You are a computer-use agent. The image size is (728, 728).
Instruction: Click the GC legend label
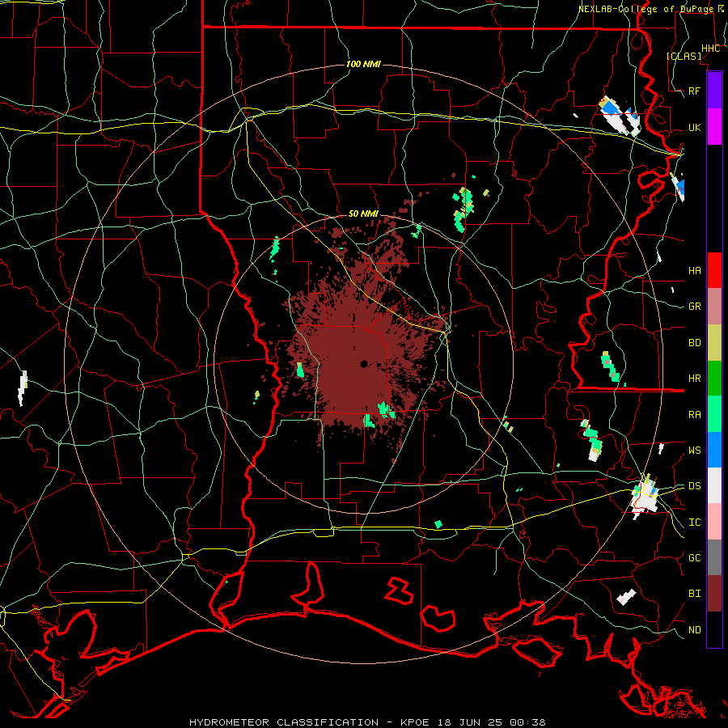(695, 557)
